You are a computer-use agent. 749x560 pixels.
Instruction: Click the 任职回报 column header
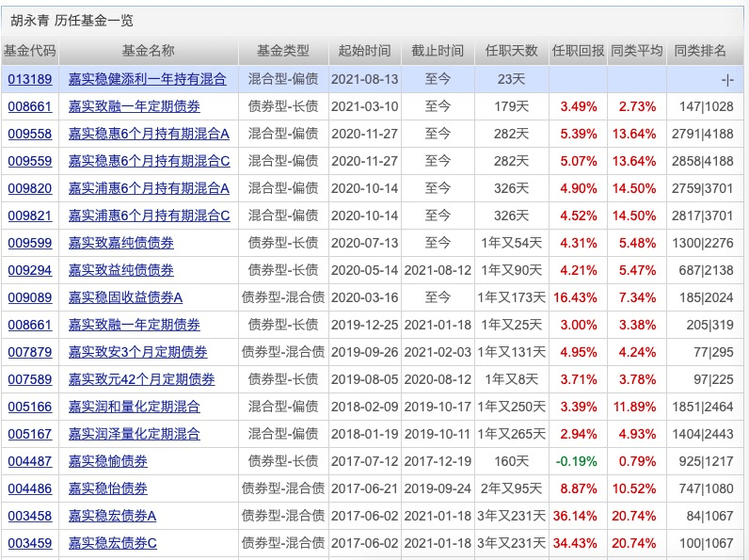pos(578,51)
